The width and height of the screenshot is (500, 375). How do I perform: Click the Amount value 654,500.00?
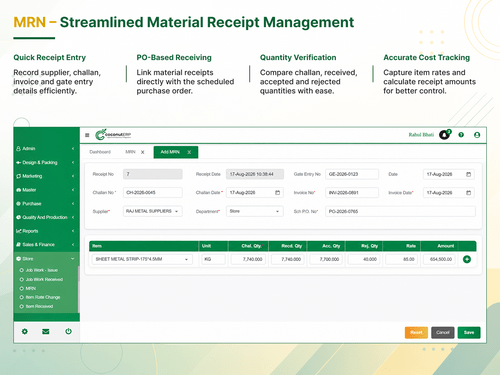point(439,259)
